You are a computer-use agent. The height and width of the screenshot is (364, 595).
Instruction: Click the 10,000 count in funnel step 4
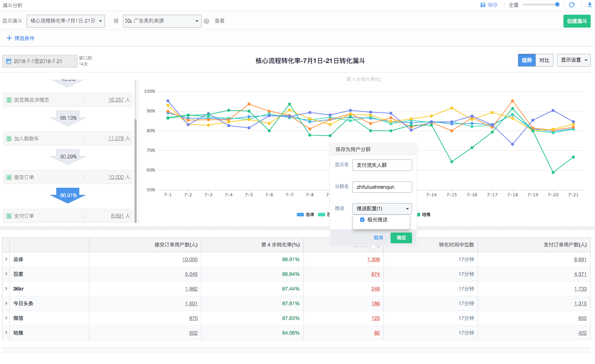point(116,177)
